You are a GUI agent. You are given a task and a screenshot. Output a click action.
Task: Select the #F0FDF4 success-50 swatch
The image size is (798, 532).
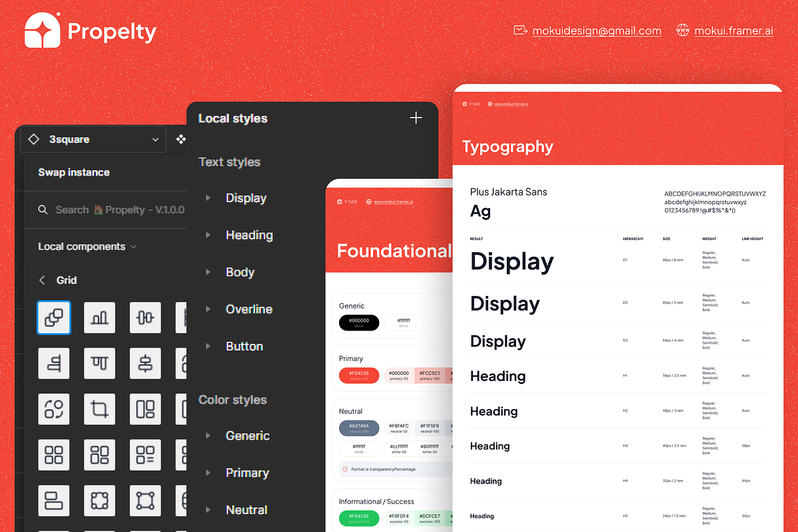click(x=399, y=518)
